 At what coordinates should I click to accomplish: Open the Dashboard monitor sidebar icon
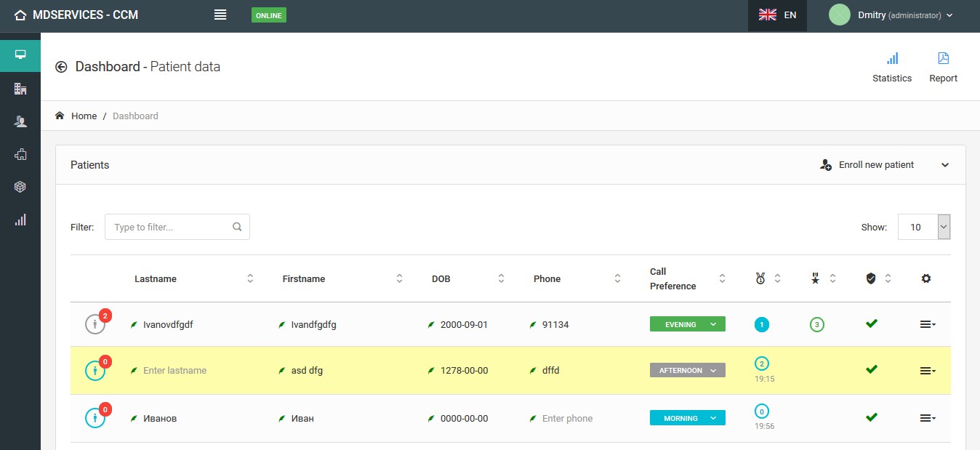(x=20, y=55)
